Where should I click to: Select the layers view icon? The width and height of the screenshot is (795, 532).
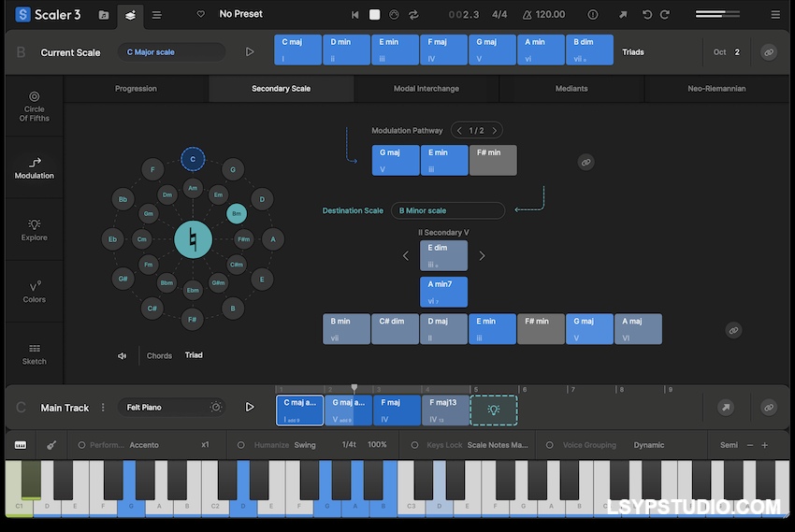pyautogui.click(x=130, y=15)
